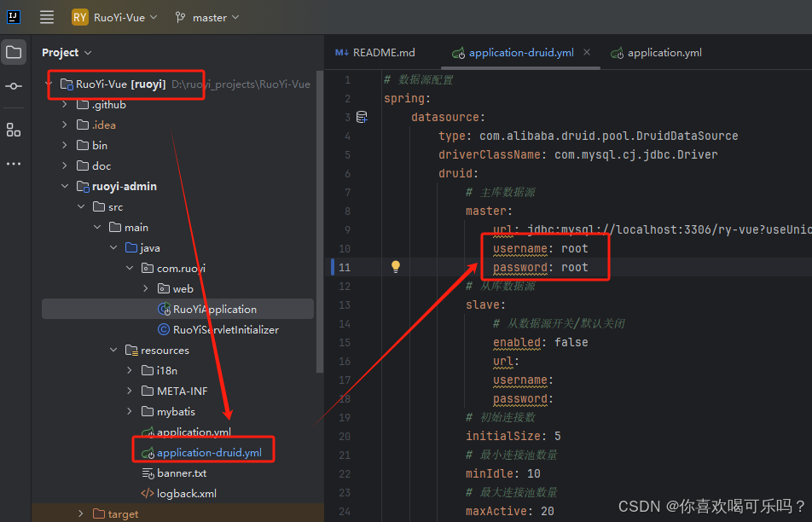Click the database gutter icon on line 3
This screenshot has height=522, width=812.
pos(362,117)
